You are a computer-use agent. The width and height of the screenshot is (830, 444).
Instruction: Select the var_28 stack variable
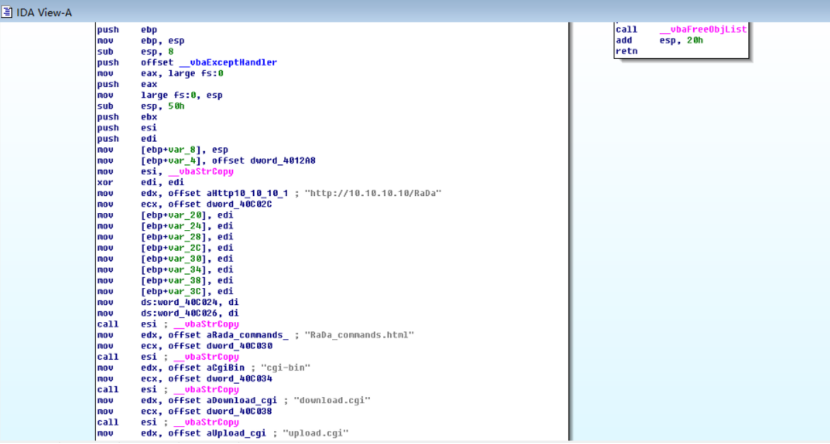click(187, 237)
